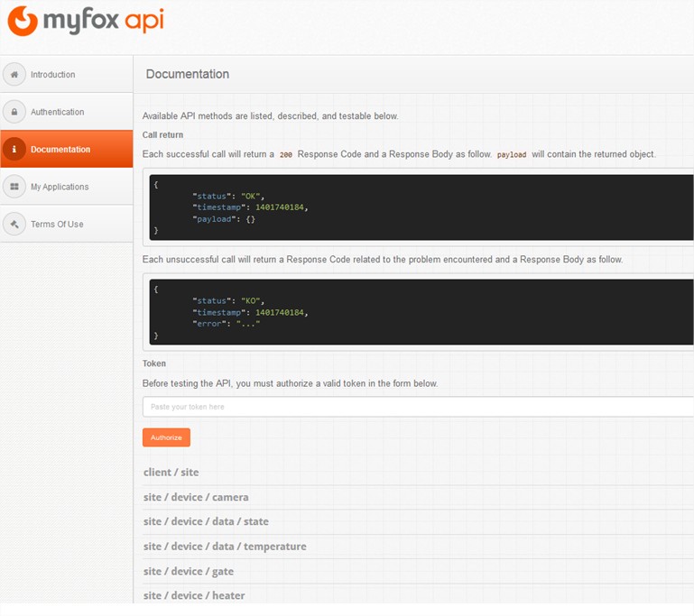Focus the 'Paste your token here' field
The image size is (694, 616).
418,407
